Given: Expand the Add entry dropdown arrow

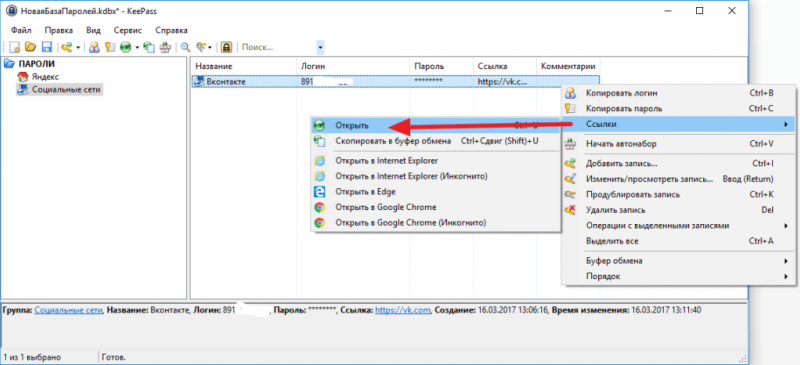Looking at the screenshot, I should 78,47.
